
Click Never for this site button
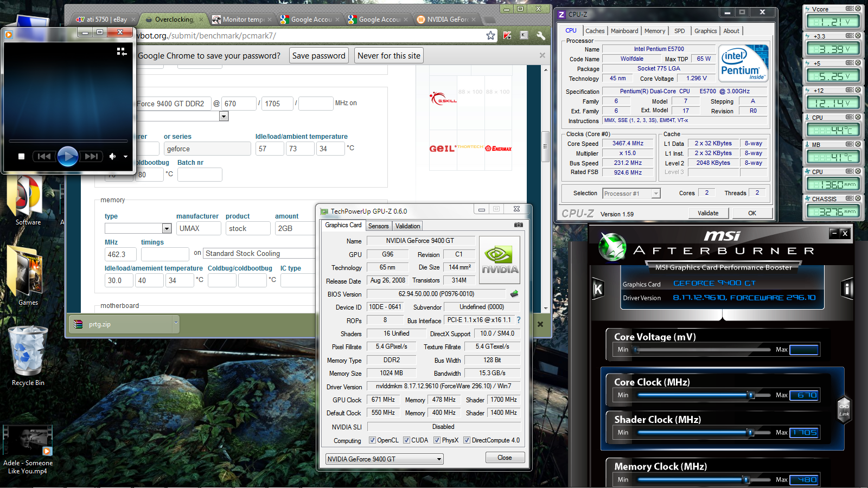(x=389, y=55)
